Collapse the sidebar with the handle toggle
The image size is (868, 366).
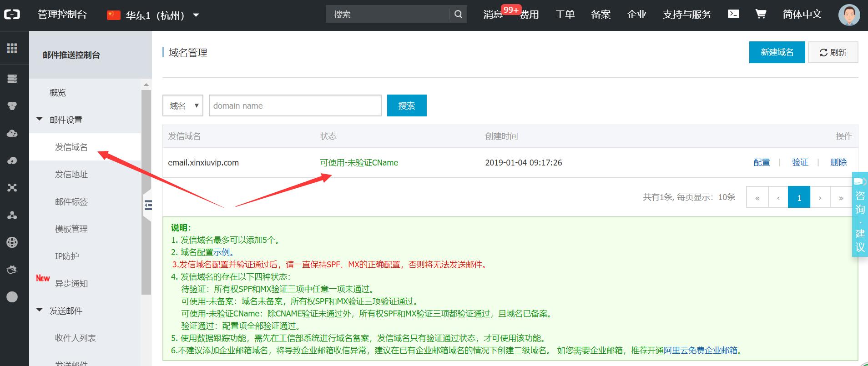147,205
